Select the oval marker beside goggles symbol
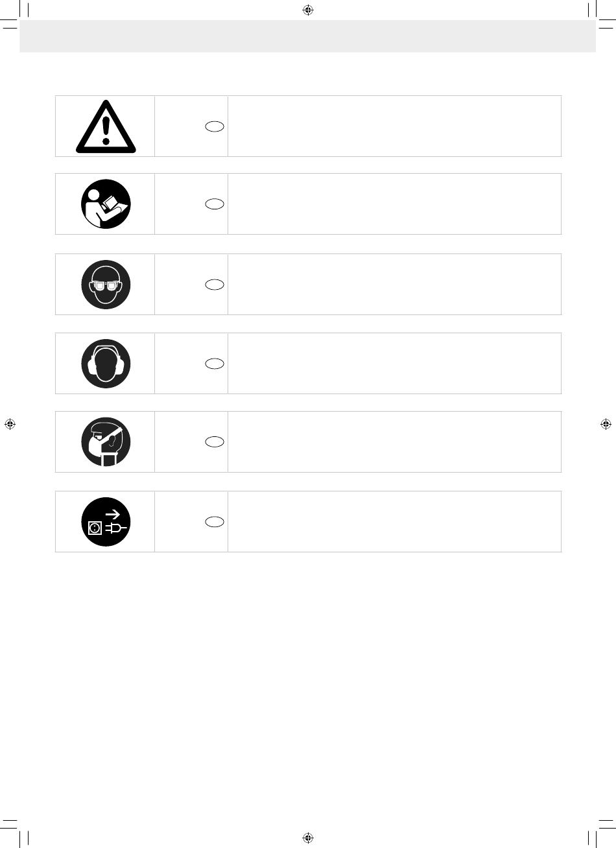The image size is (616, 848). point(215,285)
